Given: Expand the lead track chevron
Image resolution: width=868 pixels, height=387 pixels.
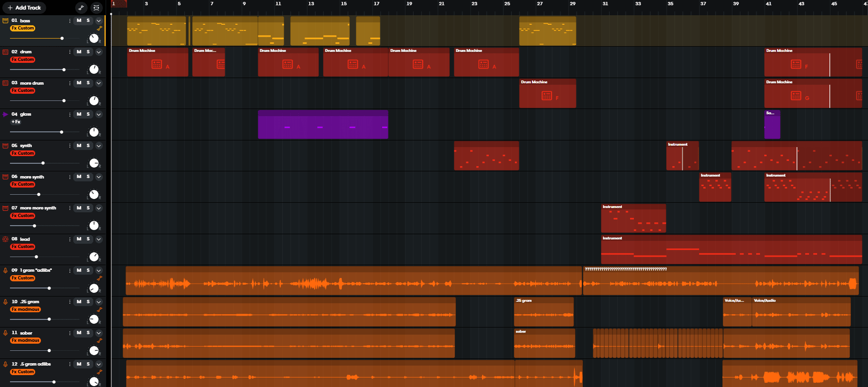Looking at the screenshot, I should 99,239.
